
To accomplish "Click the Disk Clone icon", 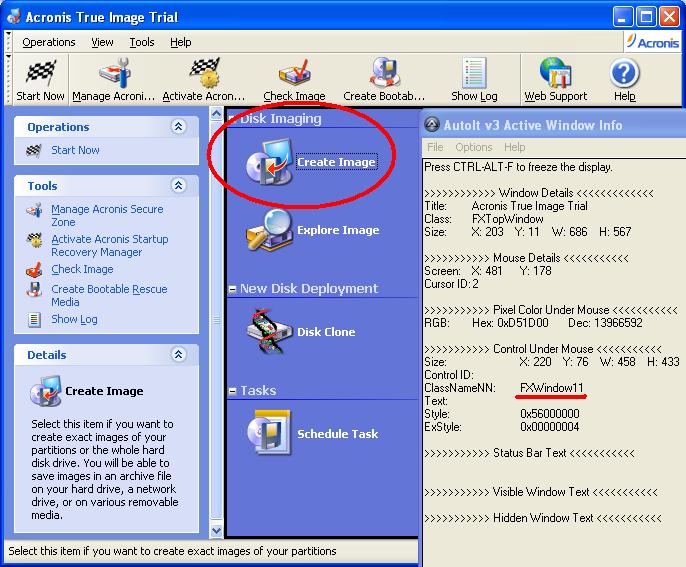I will click(x=269, y=331).
